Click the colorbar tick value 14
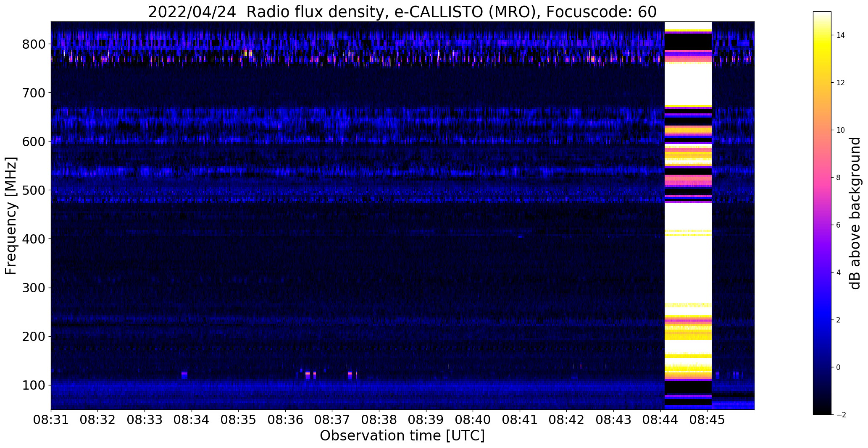This screenshot has width=868, height=448. point(841,35)
